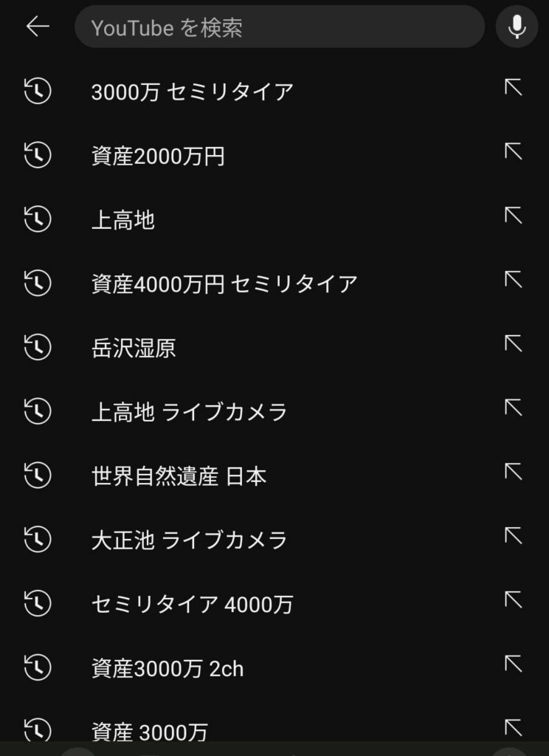The width and height of the screenshot is (549, 756).
Task: Click history clock icon next to '上高地'
Action: (38, 220)
